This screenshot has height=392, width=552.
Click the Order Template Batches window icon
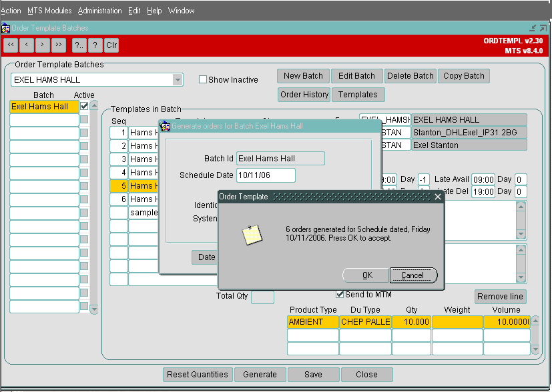[5, 28]
